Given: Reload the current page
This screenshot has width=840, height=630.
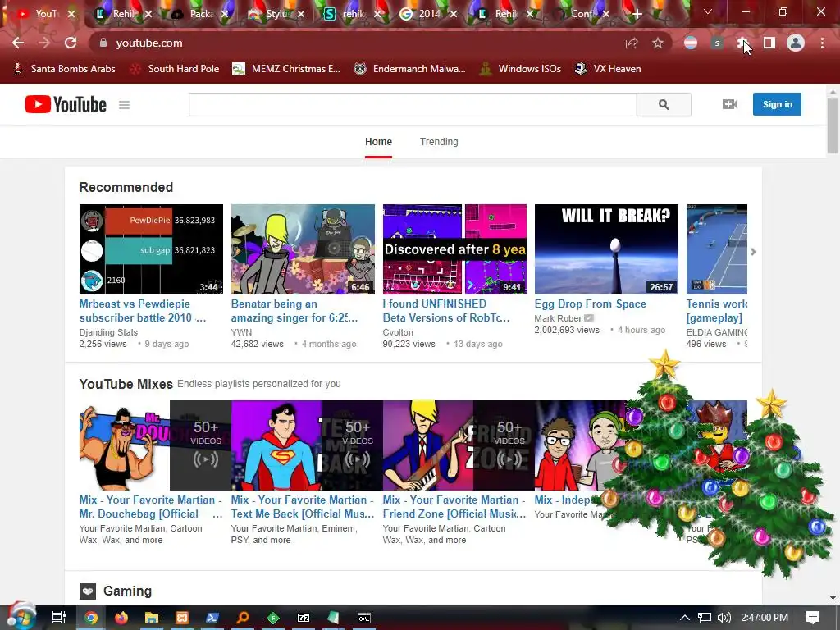Looking at the screenshot, I should click(71, 43).
